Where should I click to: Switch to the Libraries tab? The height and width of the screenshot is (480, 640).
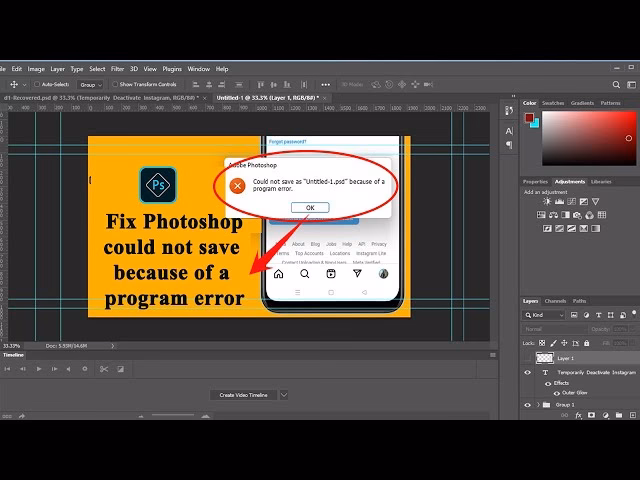[x=601, y=182]
